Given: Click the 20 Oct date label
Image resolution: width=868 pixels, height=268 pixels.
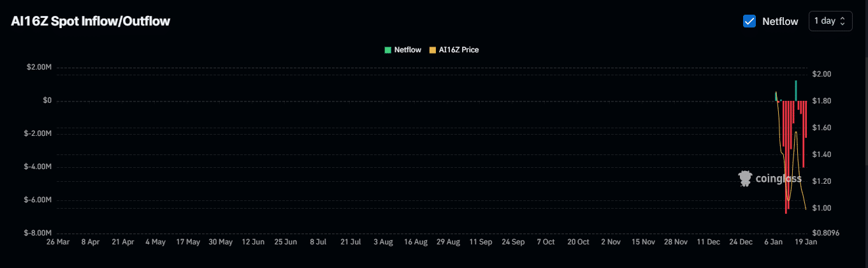Looking at the screenshot, I should pyautogui.click(x=578, y=242).
